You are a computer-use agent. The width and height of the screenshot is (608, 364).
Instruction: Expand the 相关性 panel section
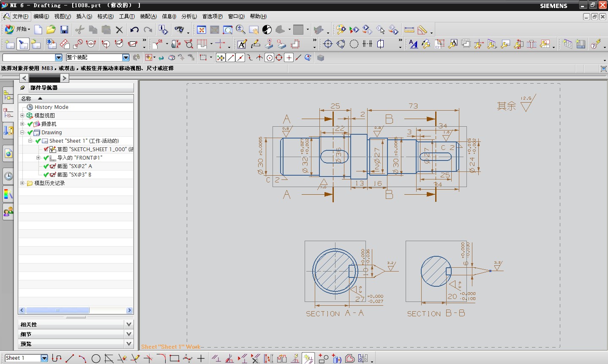(x=129, y=324)
